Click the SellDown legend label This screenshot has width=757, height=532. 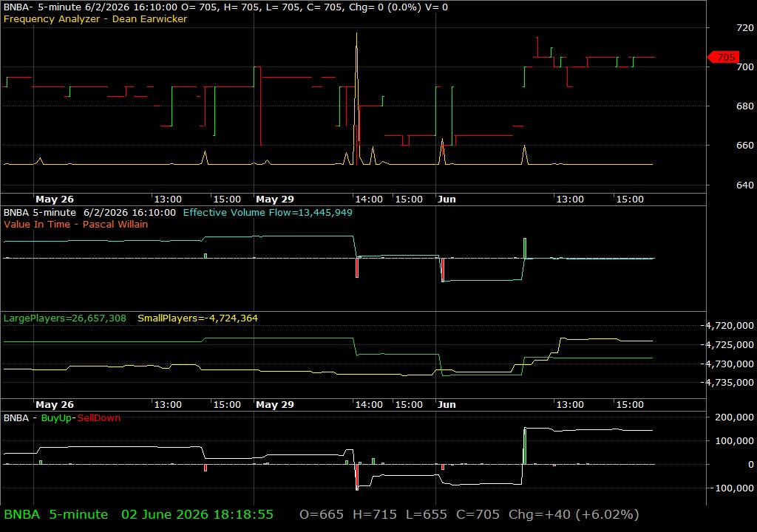[98, 418]
